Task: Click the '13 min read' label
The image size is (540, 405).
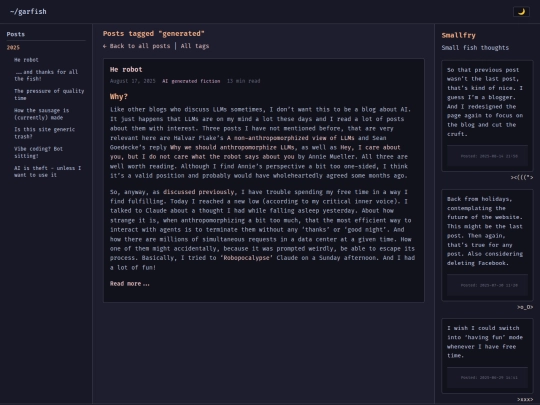Action: pyautogui.click(x=243, y=81)
